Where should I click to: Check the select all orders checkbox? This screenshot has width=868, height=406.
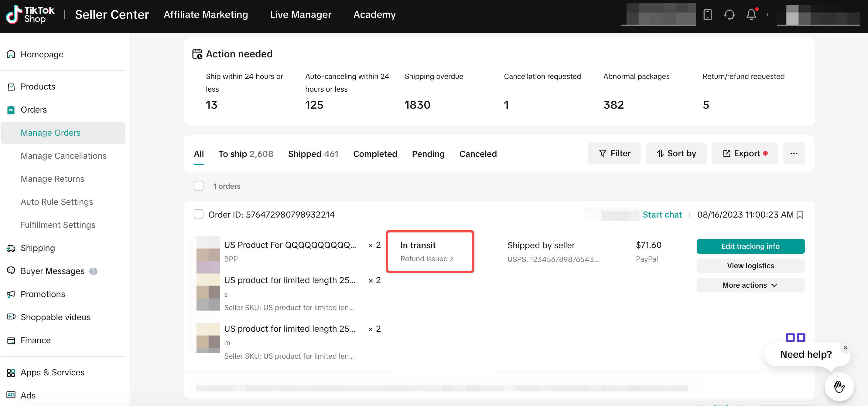pos(198,186)
